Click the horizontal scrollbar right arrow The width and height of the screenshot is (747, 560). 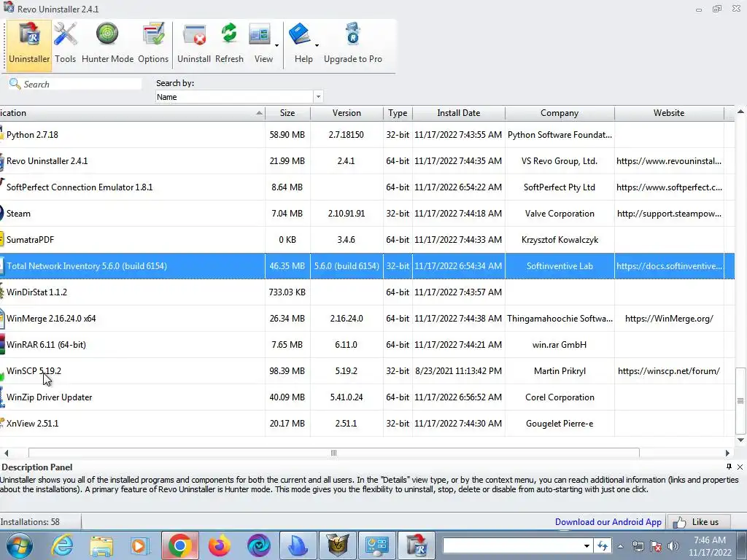[727, 453]
